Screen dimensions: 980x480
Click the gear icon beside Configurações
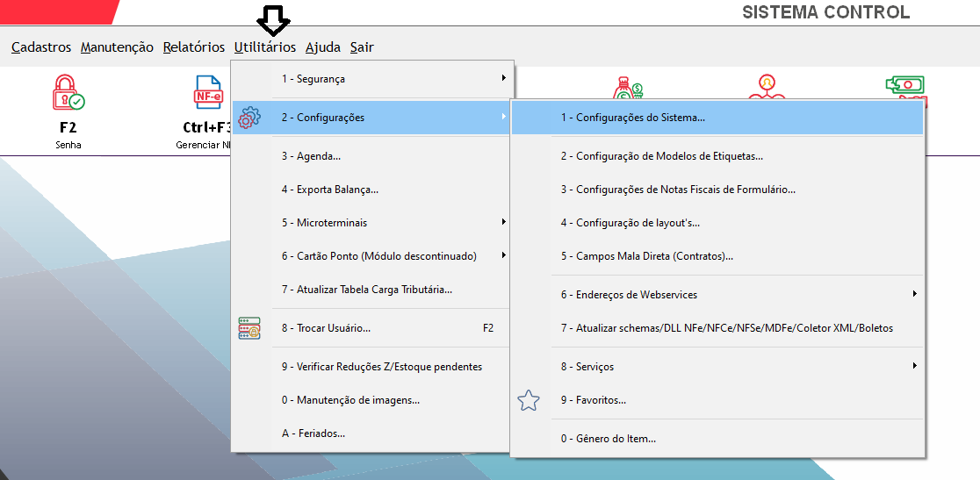[x=250, y=118]
